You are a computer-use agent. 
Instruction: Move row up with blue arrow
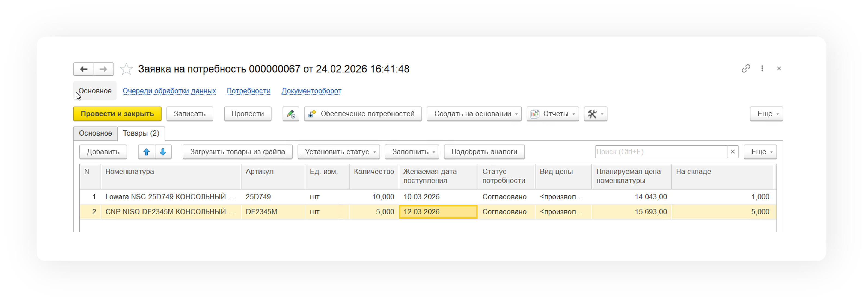[x=147, y=152]
